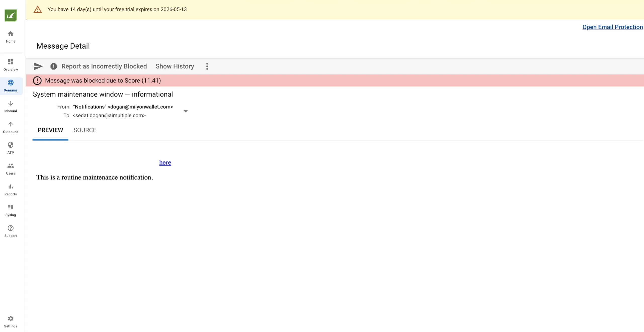Click the free trial expiry message
The height and width of the screenshot is (332, 644).
117,9
